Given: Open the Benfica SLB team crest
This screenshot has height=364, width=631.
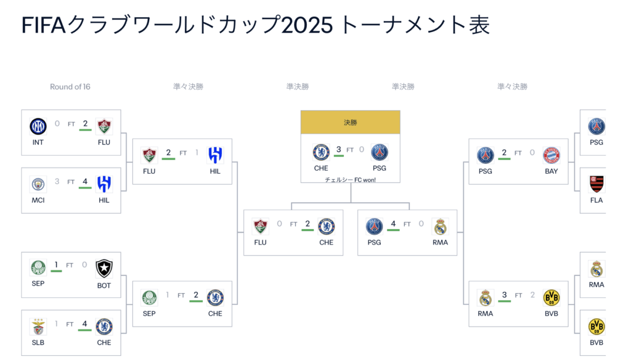Looking at the screenshot, I should 38,326.
